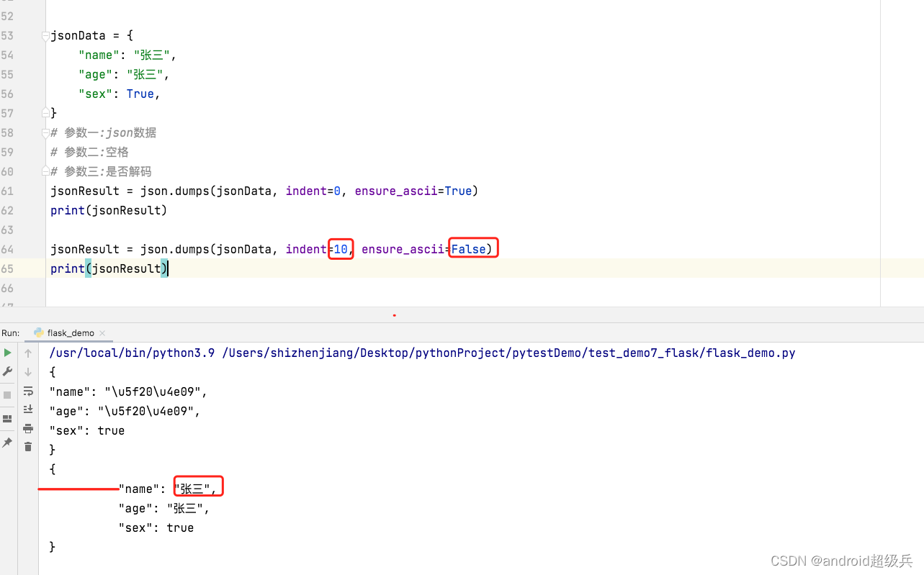924x575 pixels.
Task: Click 'ensure_ascii=True' on line 61
Action: click(x=413, y=191)
